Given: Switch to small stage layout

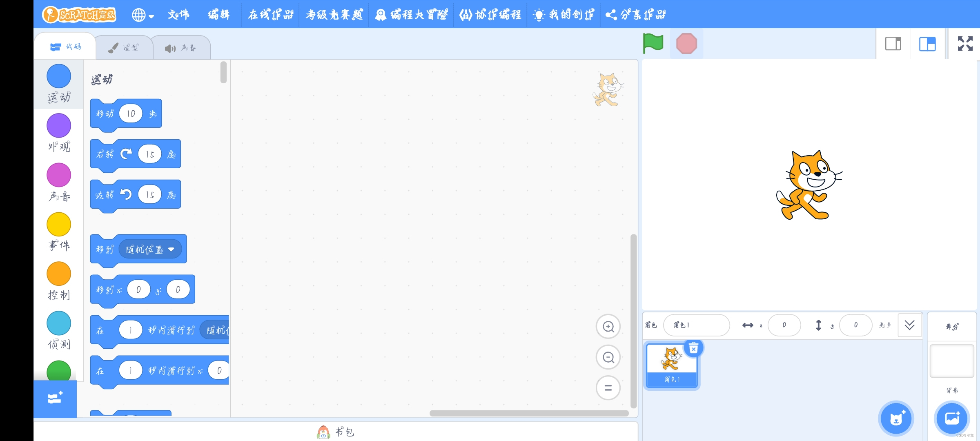Looking at the screenshot, I should click(x=893, y=44).
